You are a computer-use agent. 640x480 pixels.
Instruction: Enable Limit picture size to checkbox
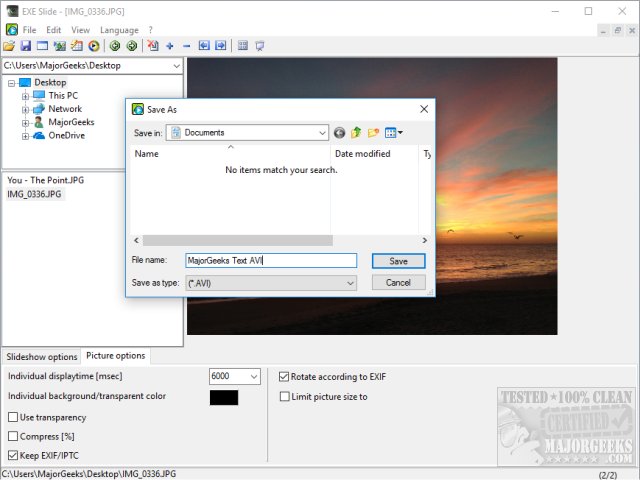pyautogui.click(x=284, y=396)
